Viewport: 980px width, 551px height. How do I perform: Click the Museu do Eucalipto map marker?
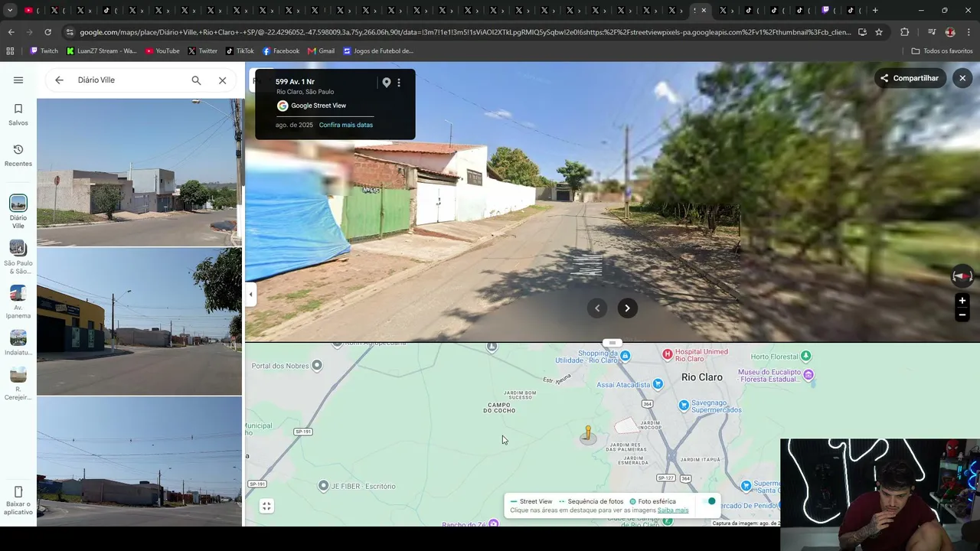809,376
